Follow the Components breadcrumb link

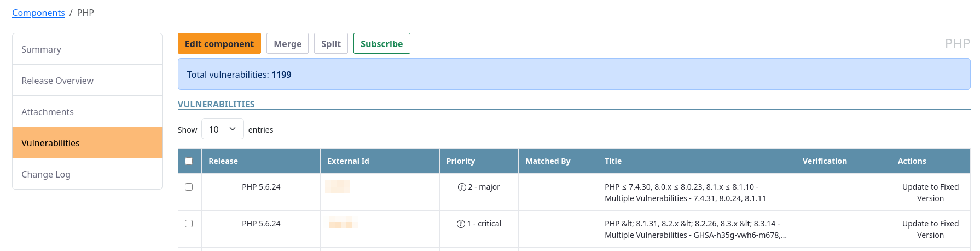[x=38, y=13]
